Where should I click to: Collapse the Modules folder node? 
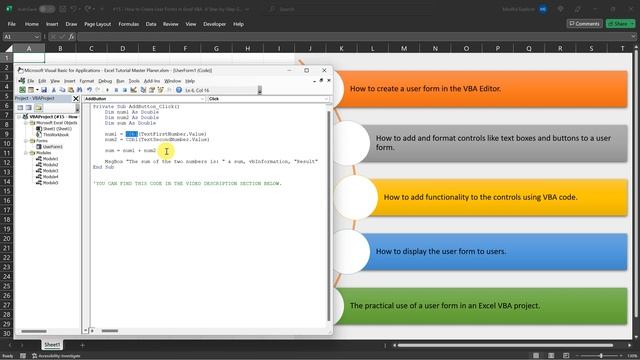tap(26, 153)
